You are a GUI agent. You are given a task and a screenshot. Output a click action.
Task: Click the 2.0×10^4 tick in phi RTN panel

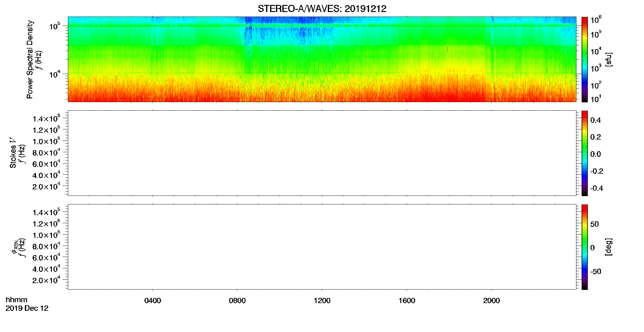[x=46, y=280]
